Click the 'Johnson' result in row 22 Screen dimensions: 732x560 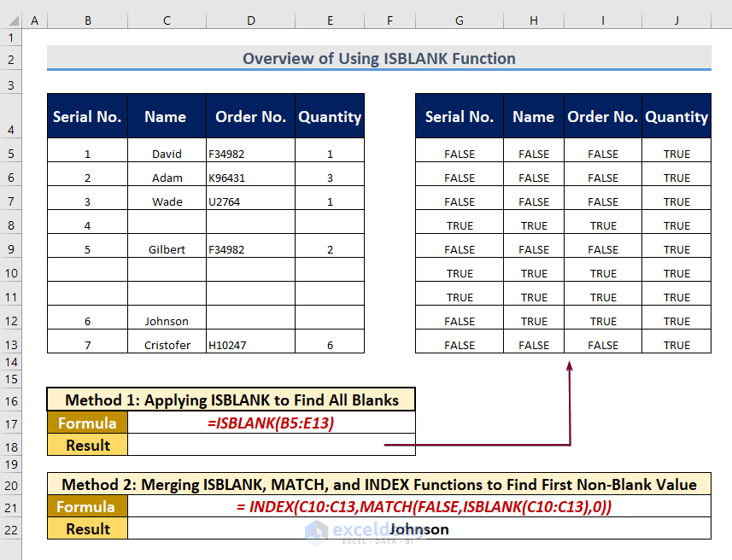[419, 529]
